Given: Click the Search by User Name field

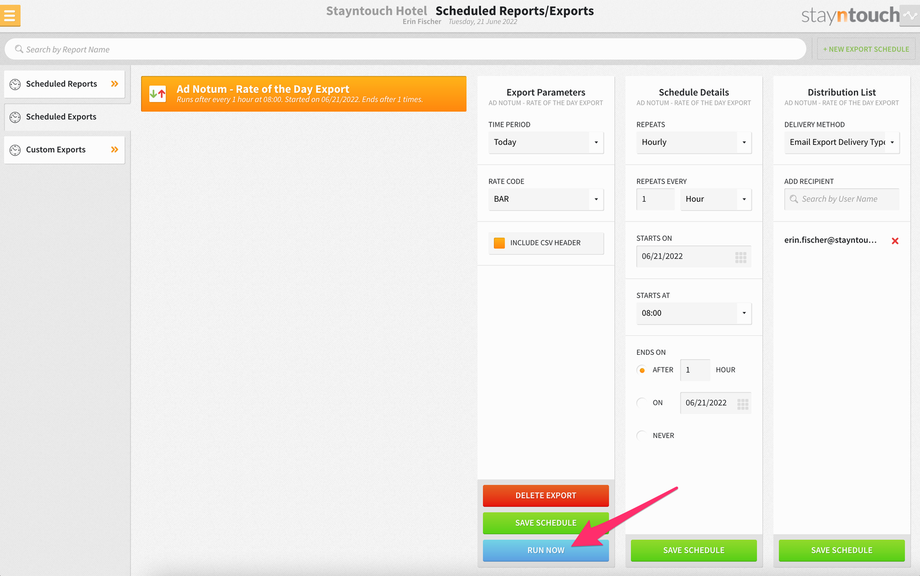Looking at the screenshot, I should click(841, 199).
